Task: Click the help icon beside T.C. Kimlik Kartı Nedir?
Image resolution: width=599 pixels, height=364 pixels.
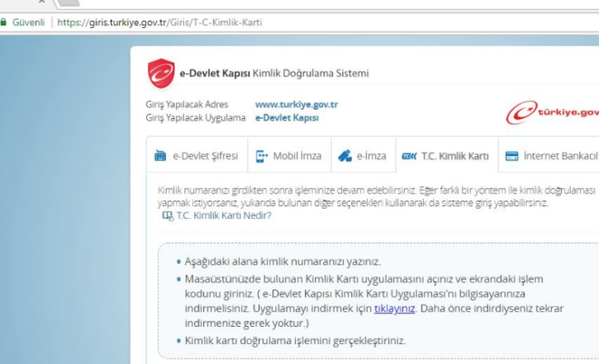Action: point(168,216)
